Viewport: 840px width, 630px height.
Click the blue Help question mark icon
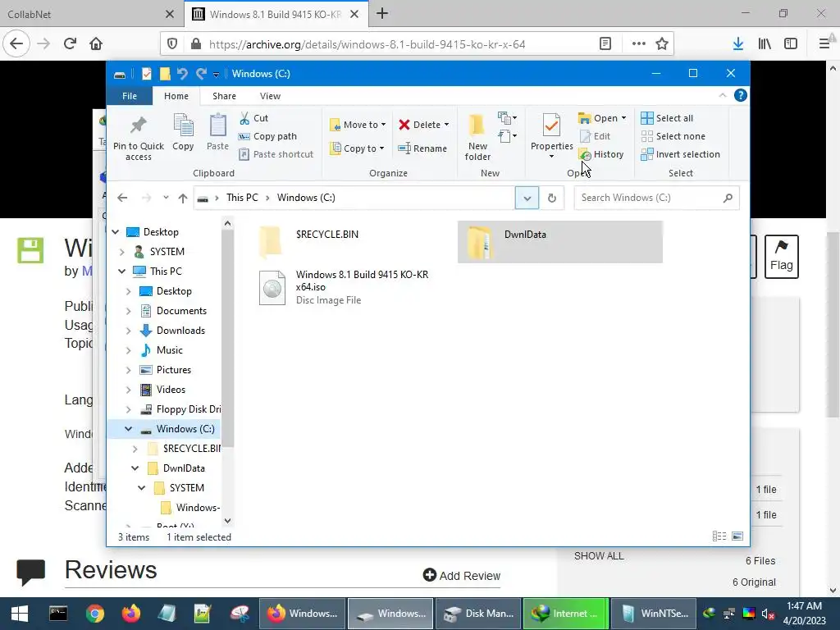(x=741, y=95)
